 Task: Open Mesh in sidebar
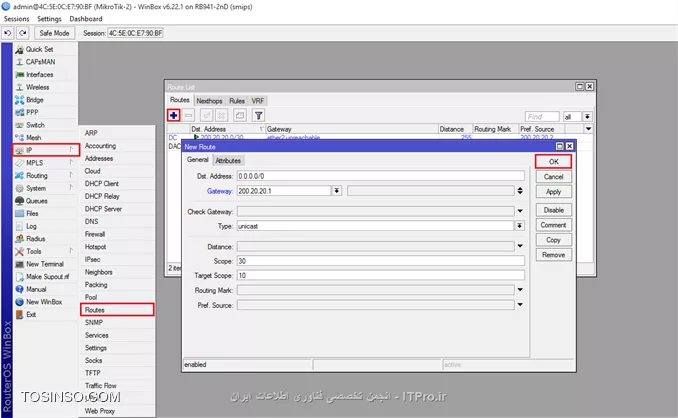click(x=45, y=137)
